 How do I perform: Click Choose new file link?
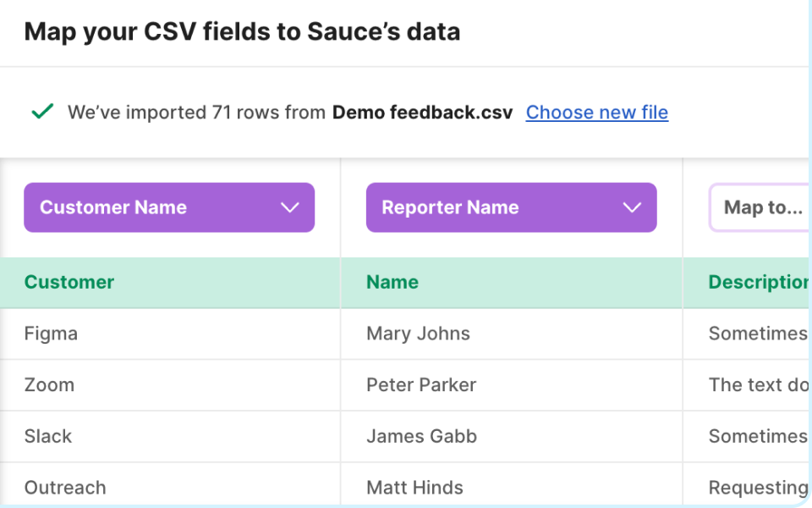click(x=597, y=112)
